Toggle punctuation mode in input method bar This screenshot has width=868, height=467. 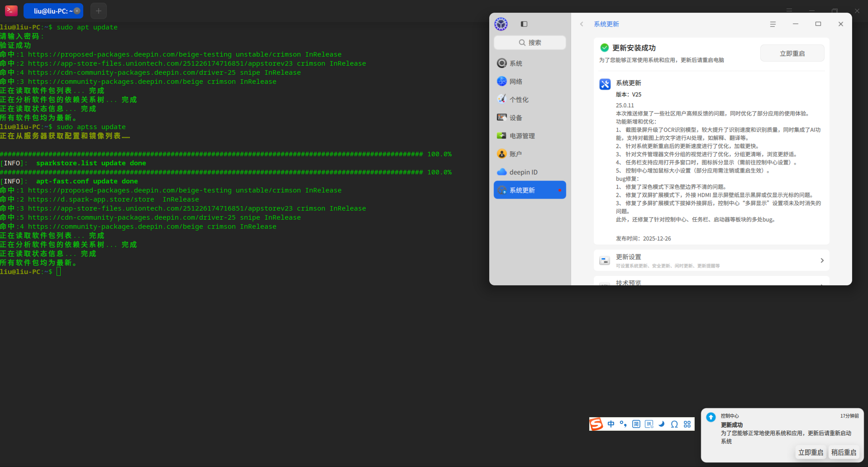[x=623, y=424]
